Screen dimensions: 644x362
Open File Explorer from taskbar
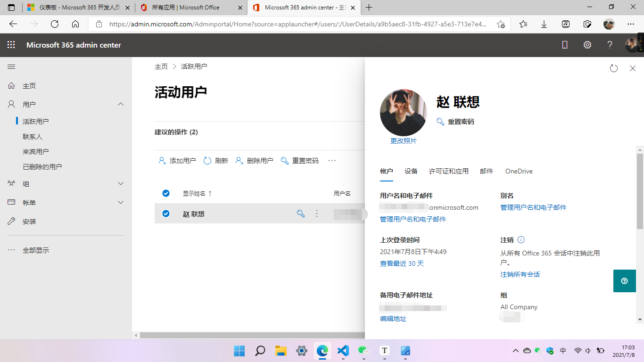(281, 351)
